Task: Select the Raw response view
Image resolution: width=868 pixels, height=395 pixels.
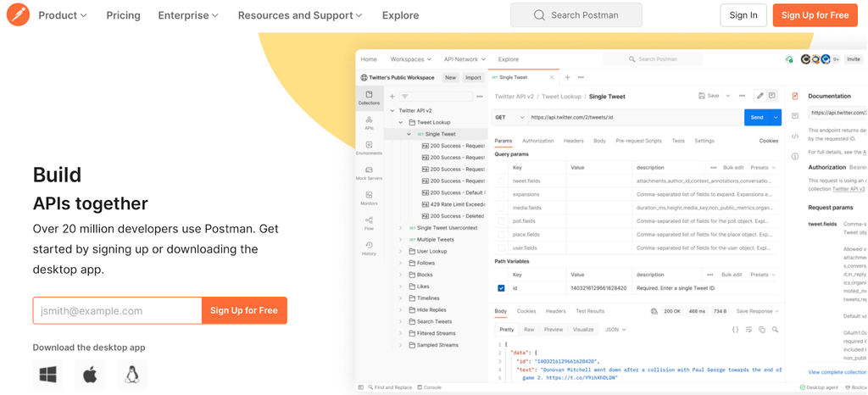Action: (x=529, y=329)
